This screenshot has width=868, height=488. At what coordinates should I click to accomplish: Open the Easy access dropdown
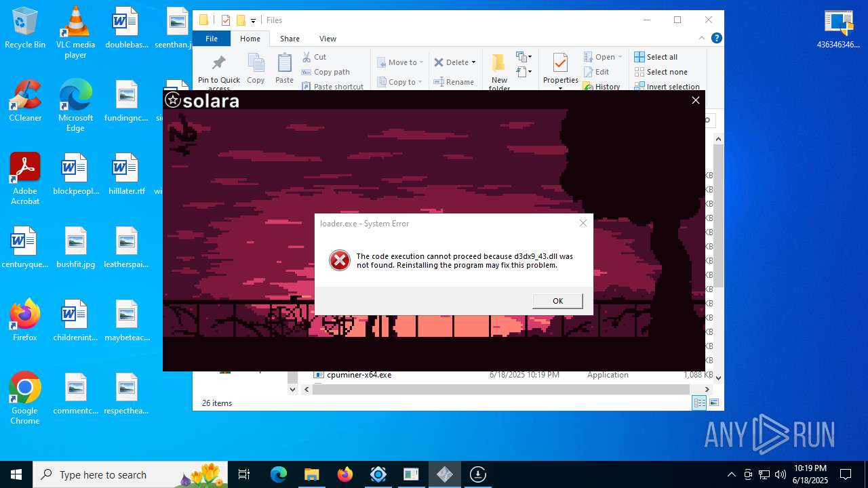524,72
